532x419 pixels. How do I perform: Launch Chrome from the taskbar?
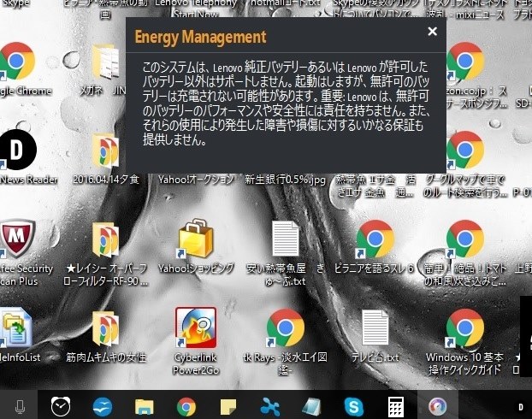[x=186, y=406]
